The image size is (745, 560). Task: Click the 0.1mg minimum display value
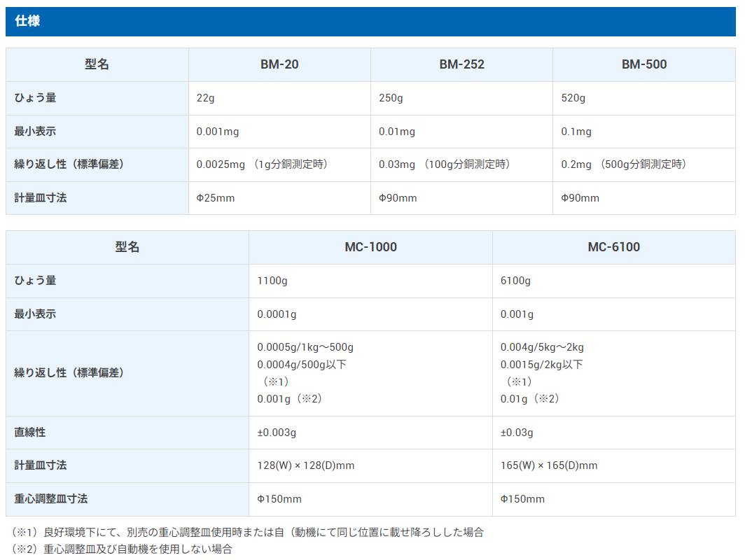[x=576, y=132]
